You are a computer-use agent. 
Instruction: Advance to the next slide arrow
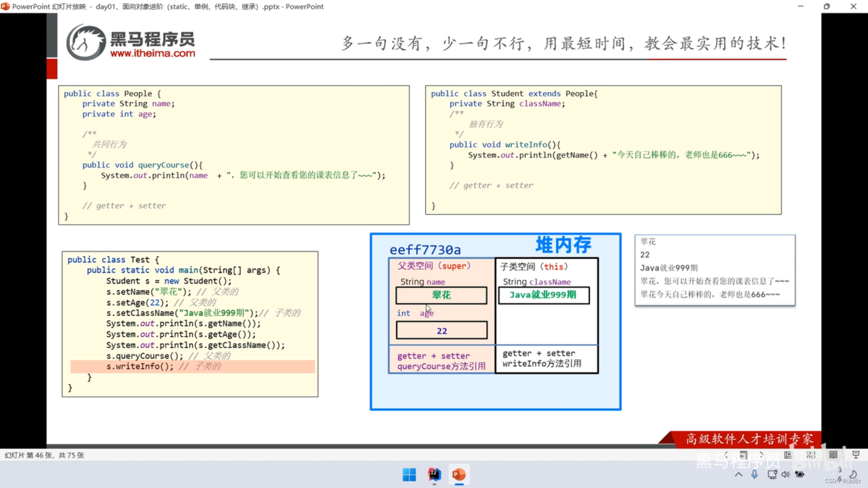pos(761,455)
